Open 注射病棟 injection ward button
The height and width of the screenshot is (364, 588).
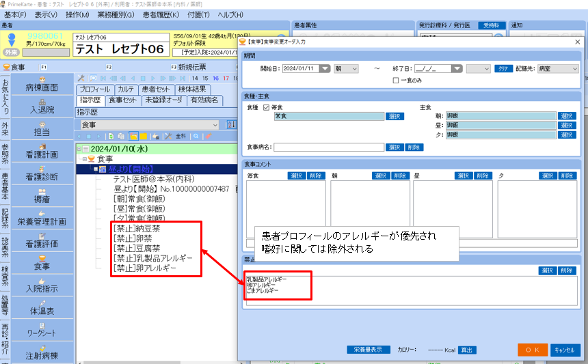[x=42, y=352]
